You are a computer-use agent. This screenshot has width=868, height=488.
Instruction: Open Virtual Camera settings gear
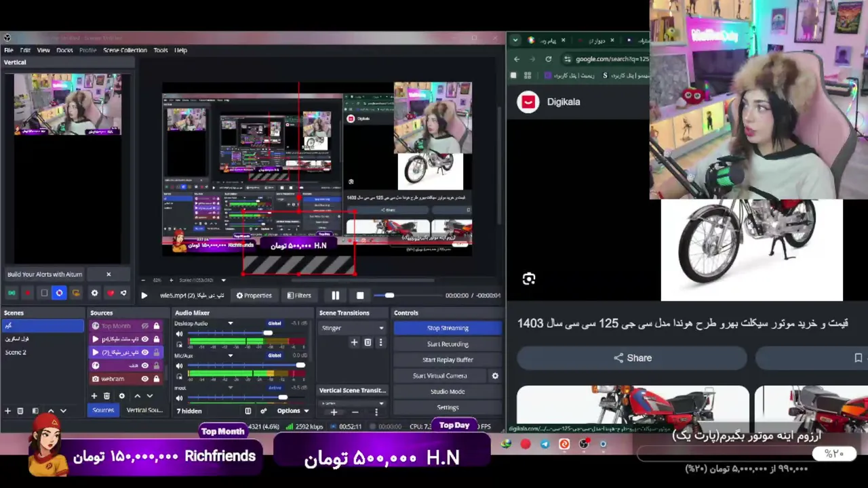point(495,375)
